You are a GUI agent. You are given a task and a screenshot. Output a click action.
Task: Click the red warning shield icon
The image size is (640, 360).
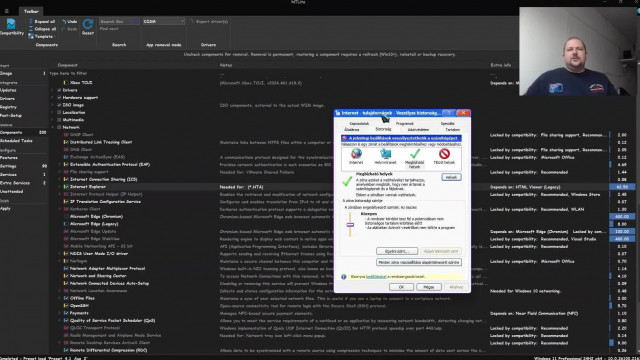click(344, 138)
